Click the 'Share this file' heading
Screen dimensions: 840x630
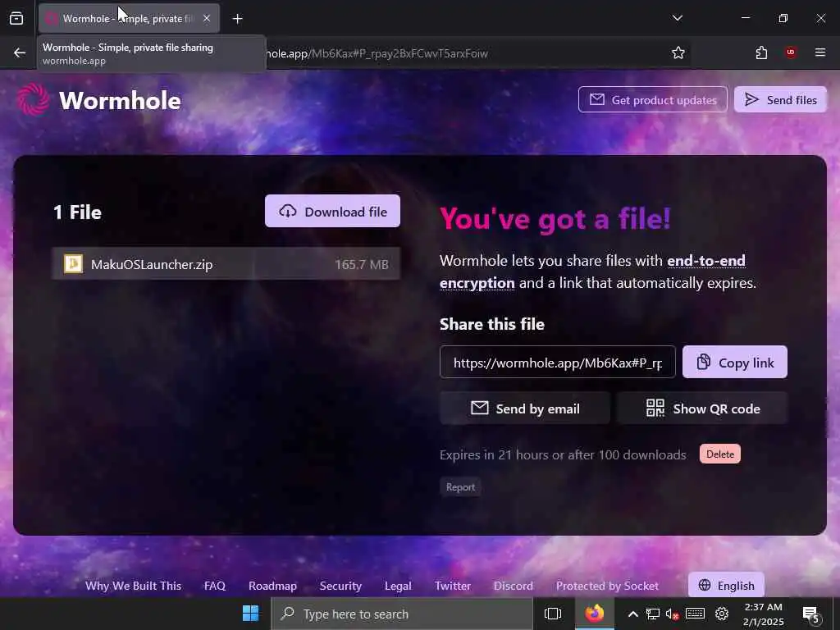coord(492,324)
